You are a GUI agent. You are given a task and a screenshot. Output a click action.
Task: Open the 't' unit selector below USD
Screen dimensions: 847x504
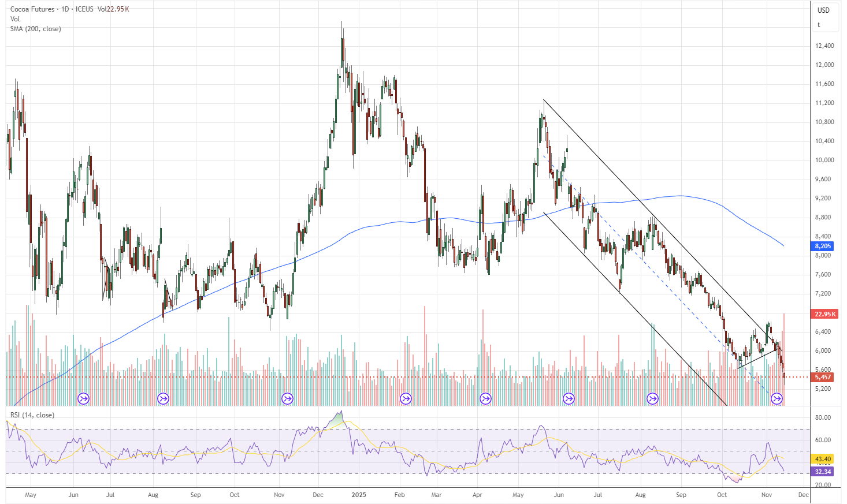click(x=819, y=25)
